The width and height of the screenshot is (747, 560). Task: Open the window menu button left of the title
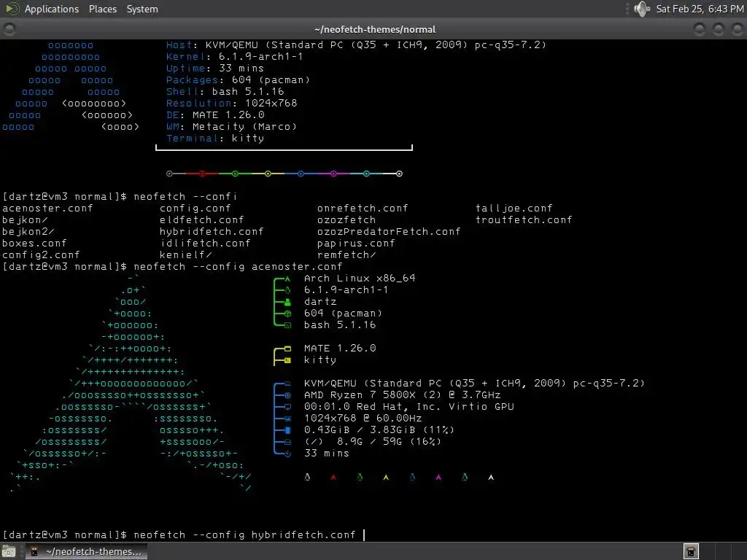9,29
